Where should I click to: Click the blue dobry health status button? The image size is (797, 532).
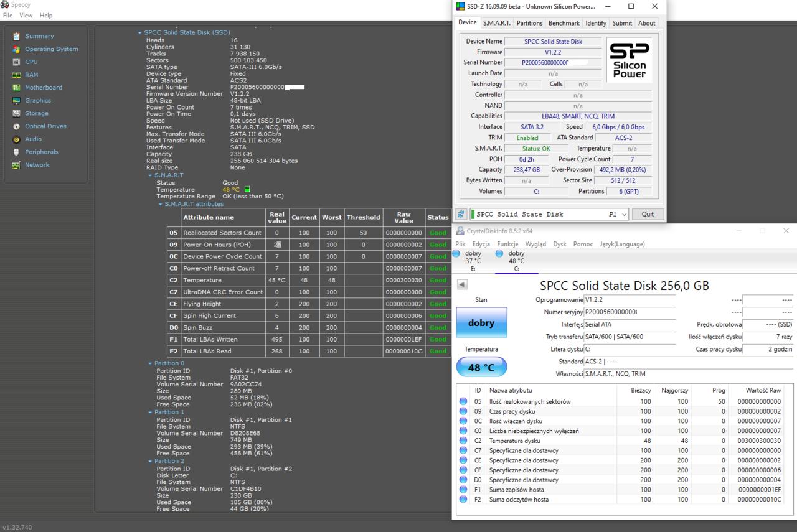point(481,323)
